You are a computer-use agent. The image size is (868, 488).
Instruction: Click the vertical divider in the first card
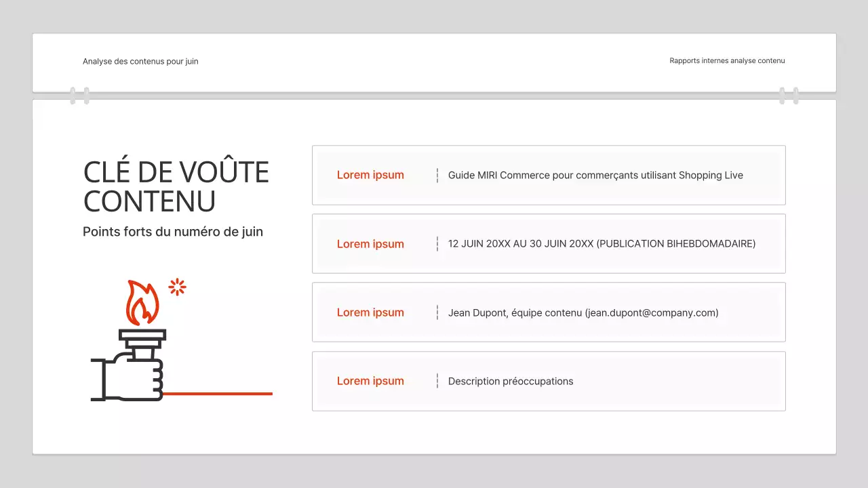[x=437, y=175]
